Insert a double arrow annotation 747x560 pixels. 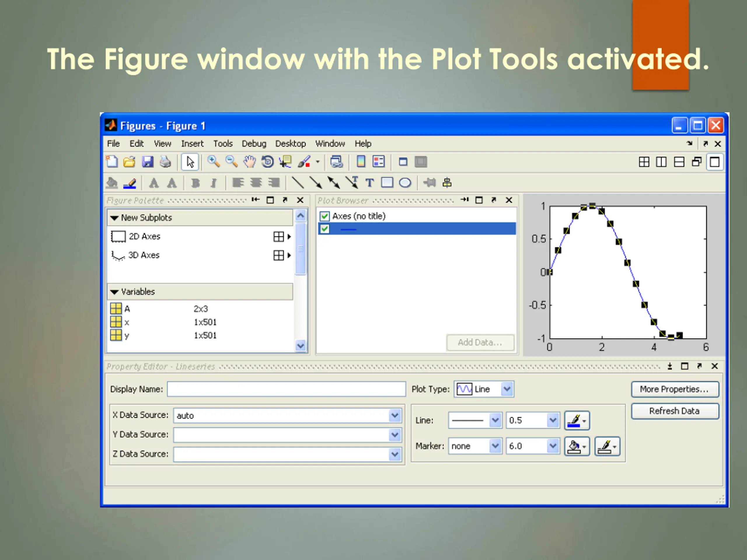[x=334, y=183]
